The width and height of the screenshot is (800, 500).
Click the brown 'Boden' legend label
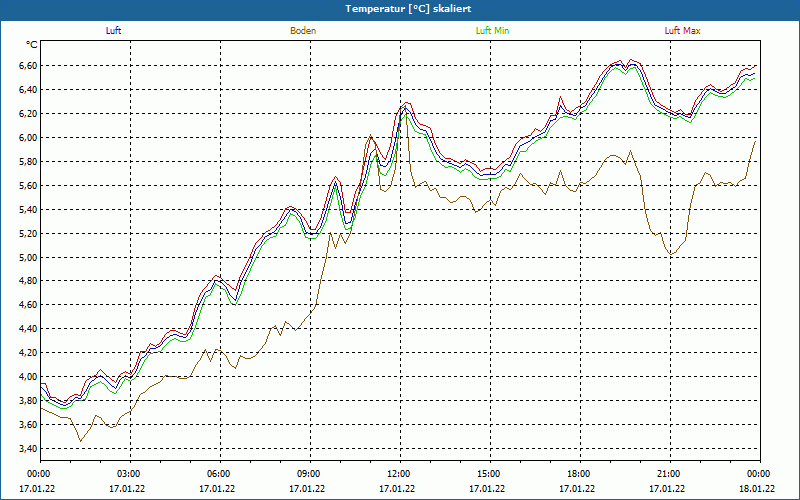pos(303,31)
